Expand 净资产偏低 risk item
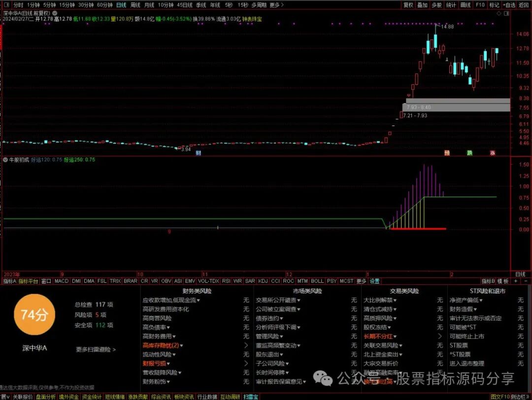 pyautogui.click(x=466, y=300)
